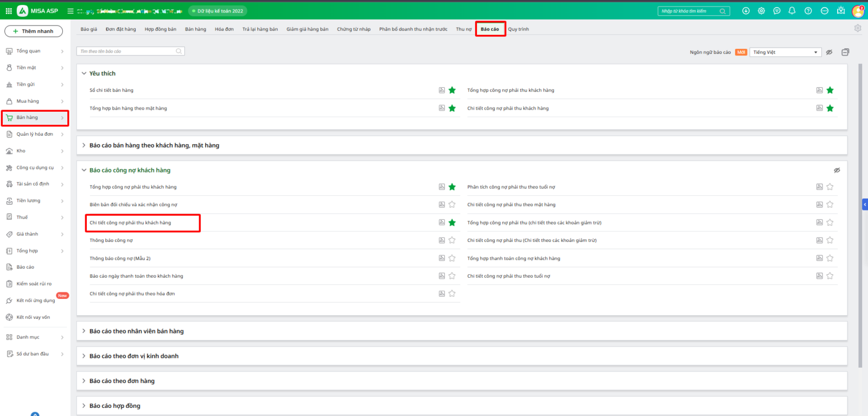Click the help question mark icon
The image size is (868, 416).
pyautogui.click(x=808, y=11)
